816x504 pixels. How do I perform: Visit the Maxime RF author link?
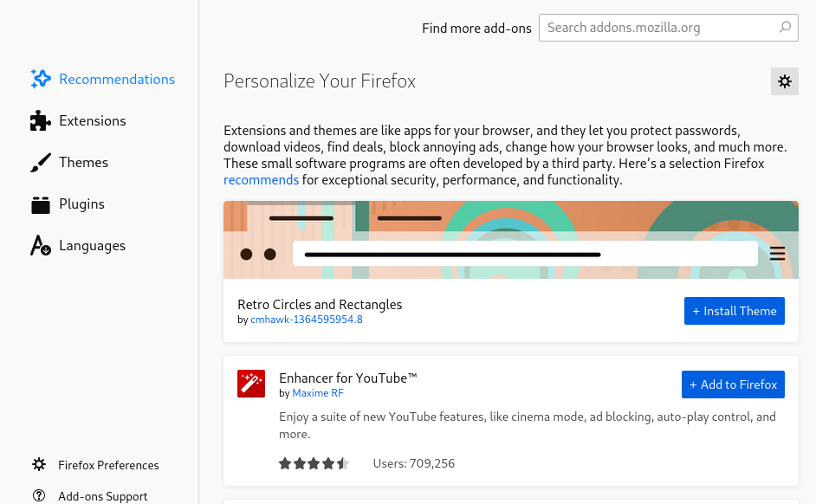point(317,393)
